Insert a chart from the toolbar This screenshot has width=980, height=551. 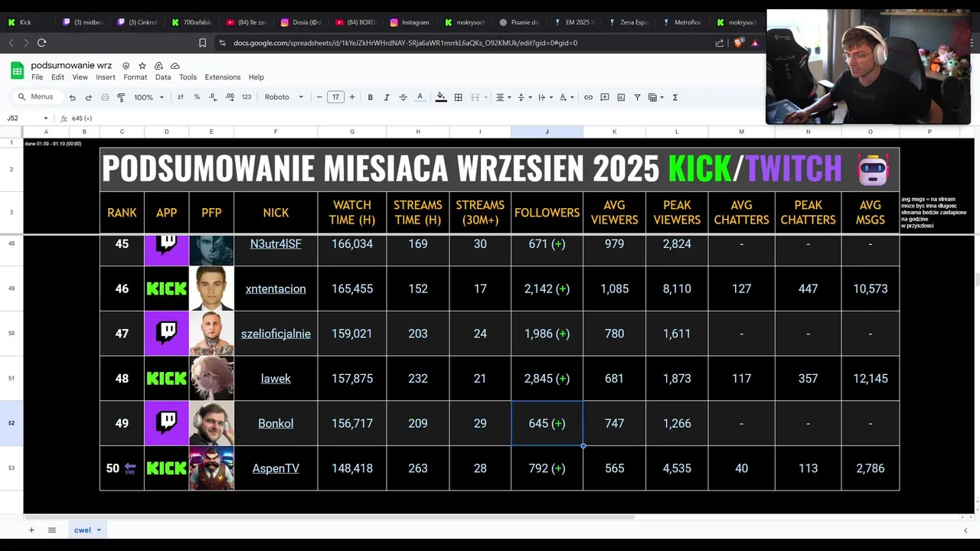tap(621, 97)
